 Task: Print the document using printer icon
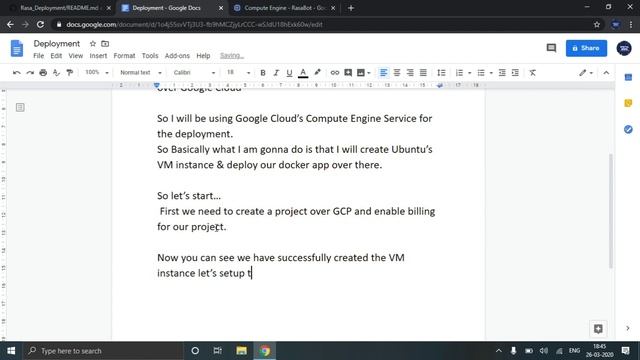(x=43, y=73)
